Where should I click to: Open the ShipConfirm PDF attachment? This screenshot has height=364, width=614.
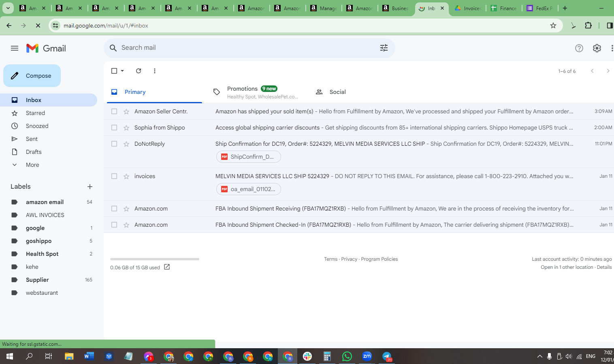click(249, 157)
